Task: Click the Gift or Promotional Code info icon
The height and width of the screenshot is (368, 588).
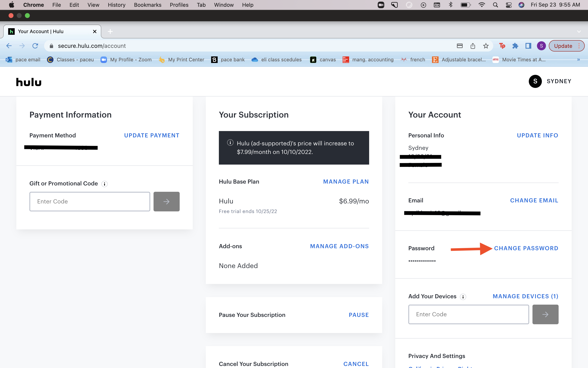Action: point(105,184)
